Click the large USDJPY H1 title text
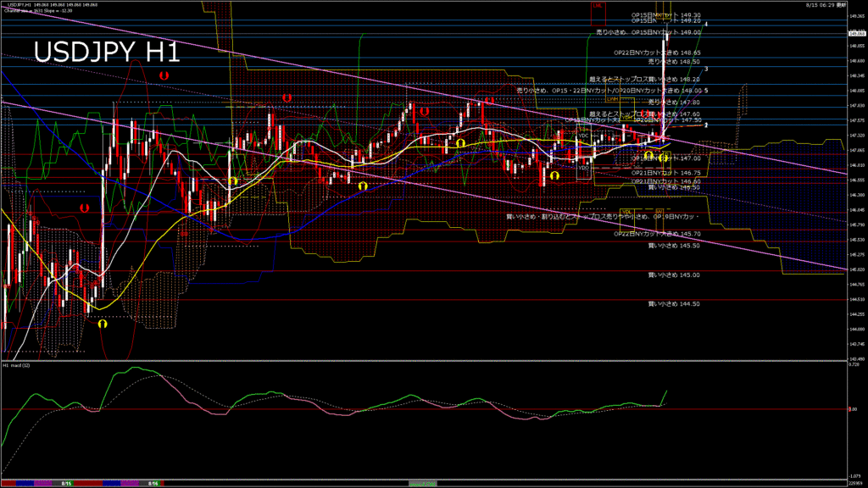The image size is (868, 488). [x=107, y=53]
